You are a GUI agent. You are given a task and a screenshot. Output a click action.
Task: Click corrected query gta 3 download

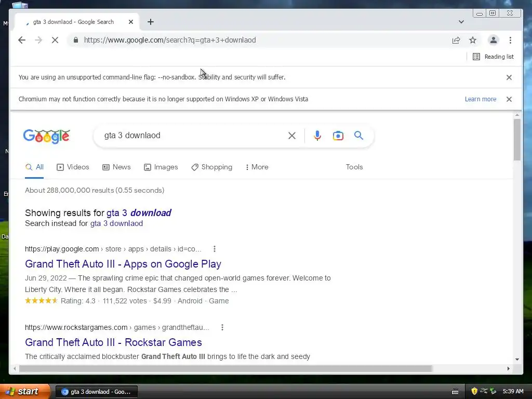[139, 212]
